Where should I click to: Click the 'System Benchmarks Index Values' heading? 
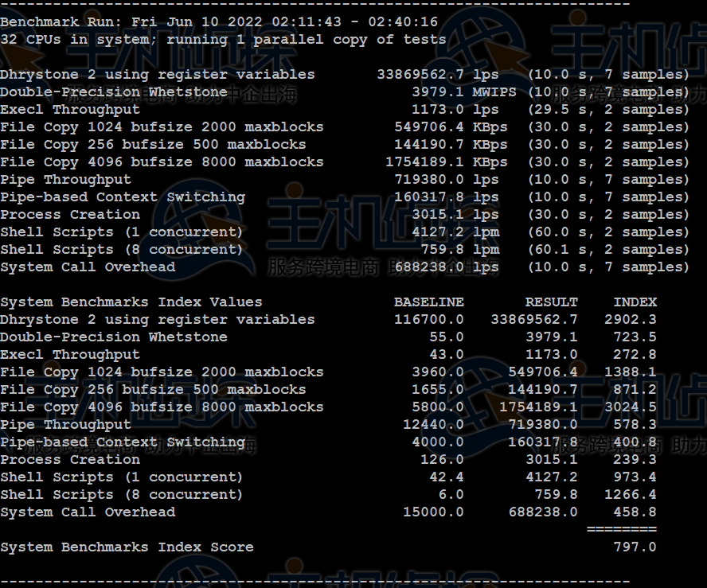point(131,302)
